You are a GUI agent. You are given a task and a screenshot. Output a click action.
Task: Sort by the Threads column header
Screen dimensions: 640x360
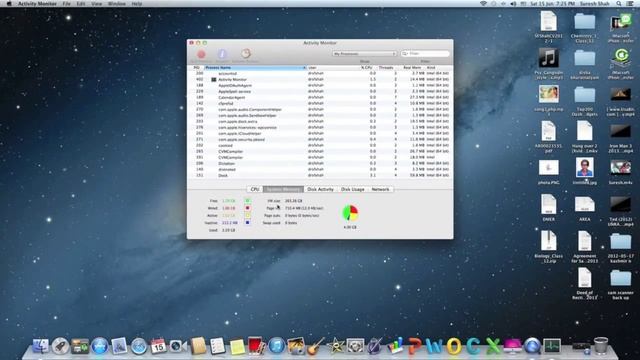pos(387,68)
